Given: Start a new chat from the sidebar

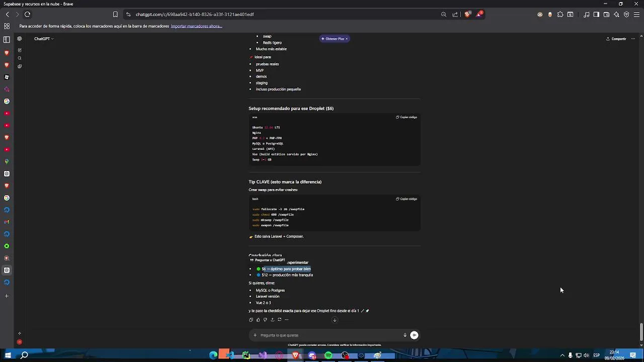Looking at the screenshot, I should pos(20,50).
